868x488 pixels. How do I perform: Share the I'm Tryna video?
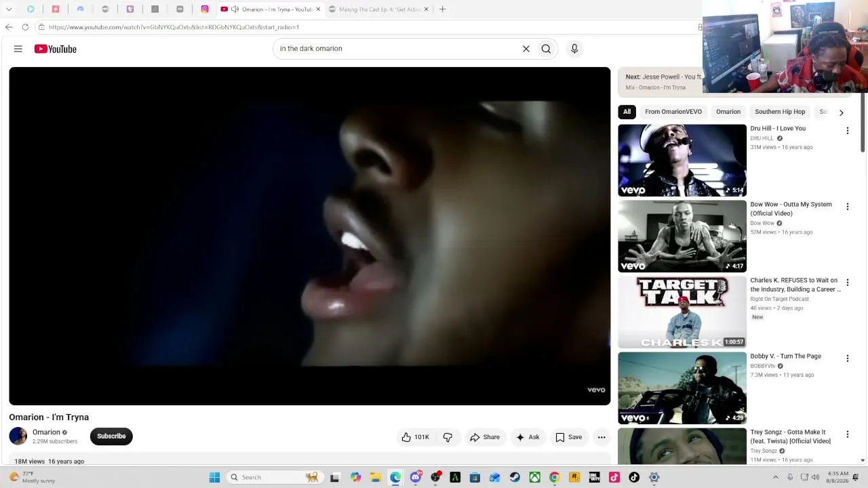point(485,437)
